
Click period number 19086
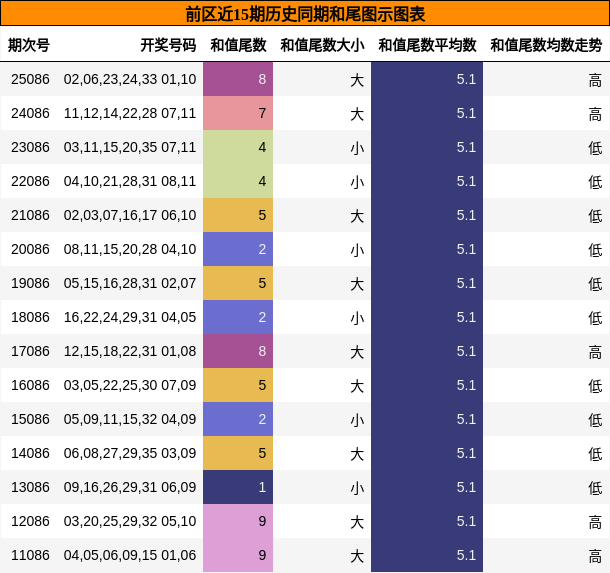click(30, 283)
